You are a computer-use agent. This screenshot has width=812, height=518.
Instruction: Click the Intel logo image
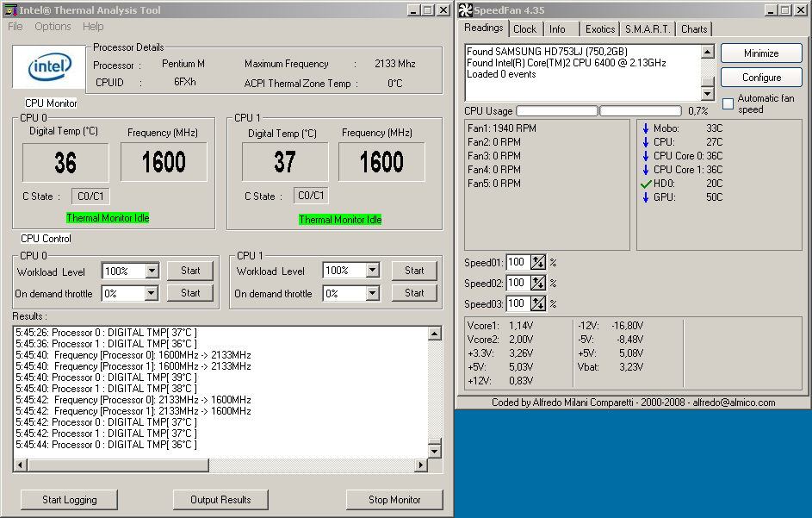(49, 67)
